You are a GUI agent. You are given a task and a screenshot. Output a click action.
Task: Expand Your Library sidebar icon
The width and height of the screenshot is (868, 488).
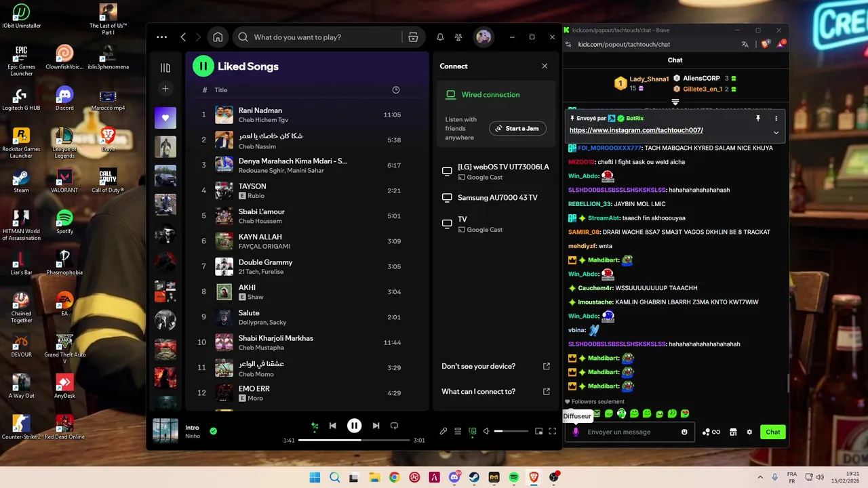pos(165,68)
